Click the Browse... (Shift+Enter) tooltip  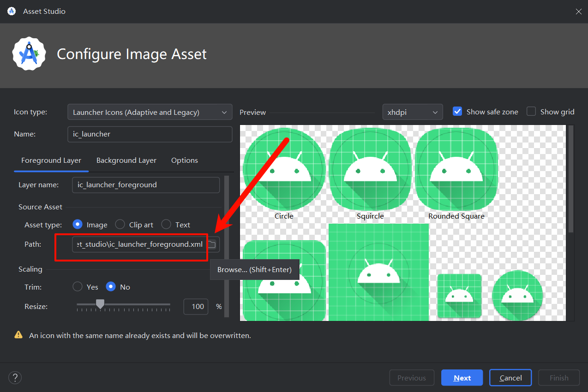click(x=254, y=270)
